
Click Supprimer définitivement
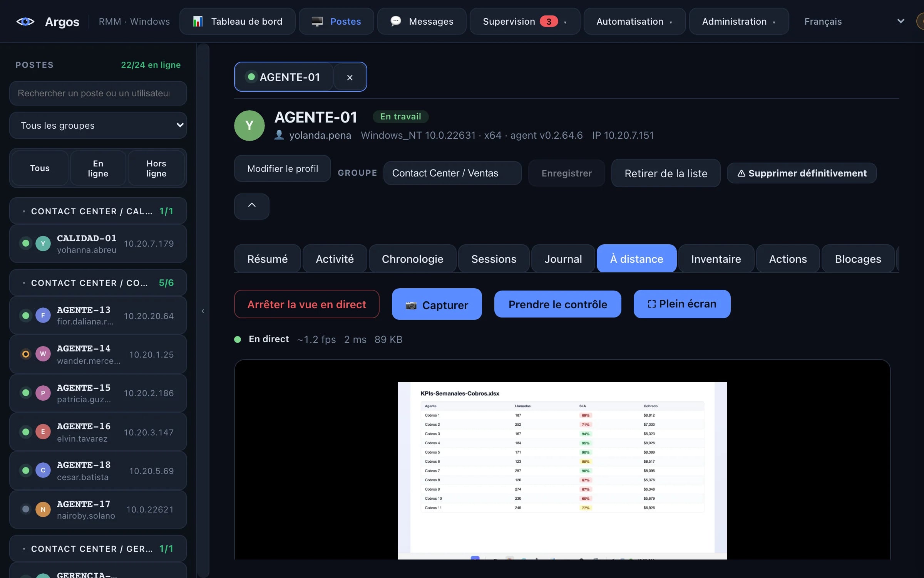(802, 173)
